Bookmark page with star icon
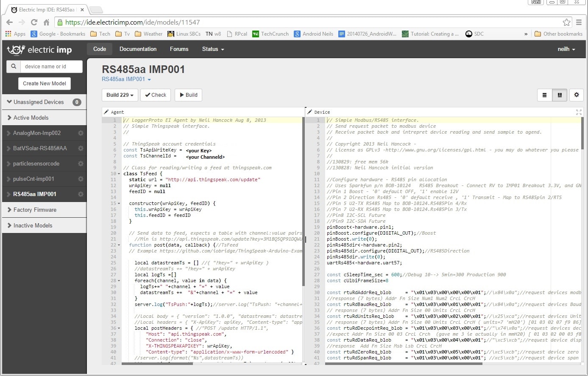Screen dimensions: 588x376 coord(566,22)
